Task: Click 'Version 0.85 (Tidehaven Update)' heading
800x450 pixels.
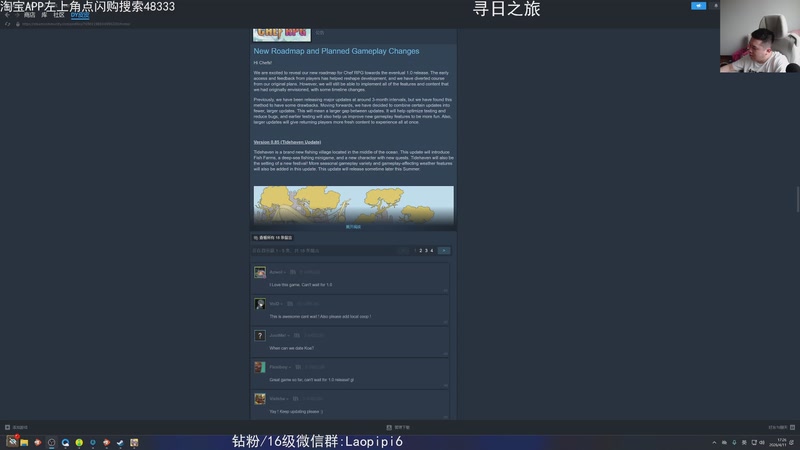Action: click(287, 142)
